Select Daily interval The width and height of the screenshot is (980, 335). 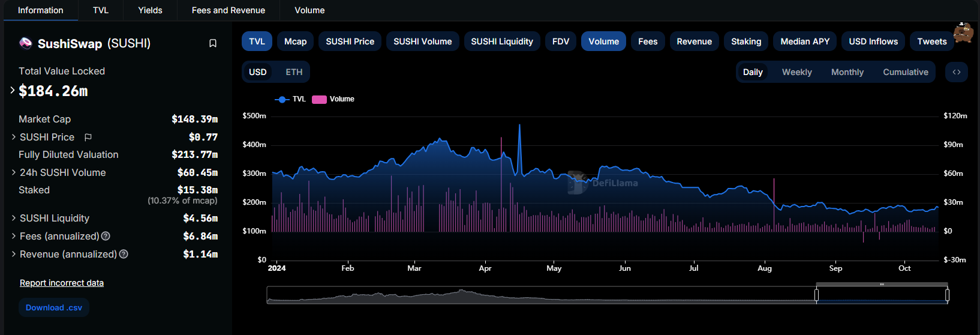click(x=753, y=72)
